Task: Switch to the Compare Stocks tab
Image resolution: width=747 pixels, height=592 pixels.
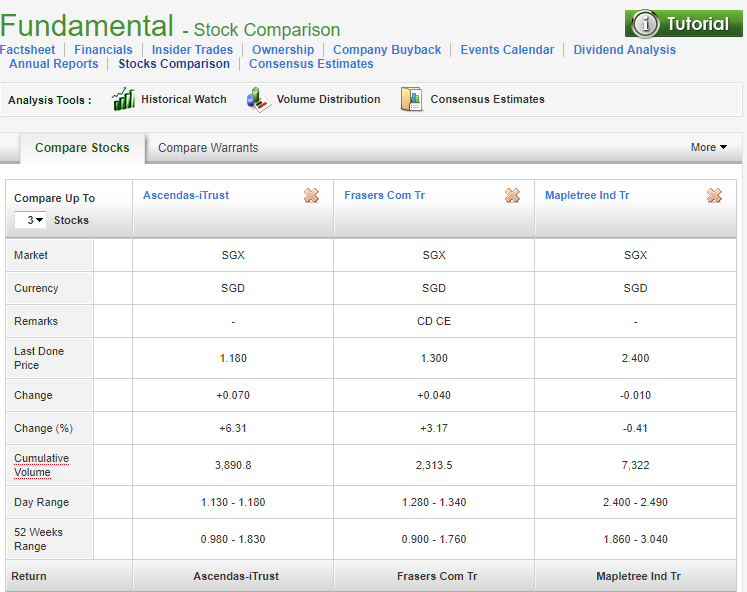Action: (82, 148)
